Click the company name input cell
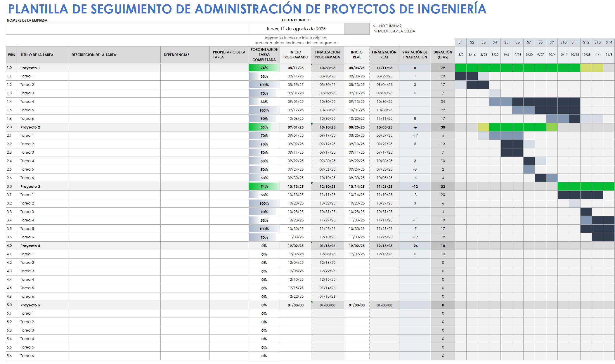 click(127, 29)
